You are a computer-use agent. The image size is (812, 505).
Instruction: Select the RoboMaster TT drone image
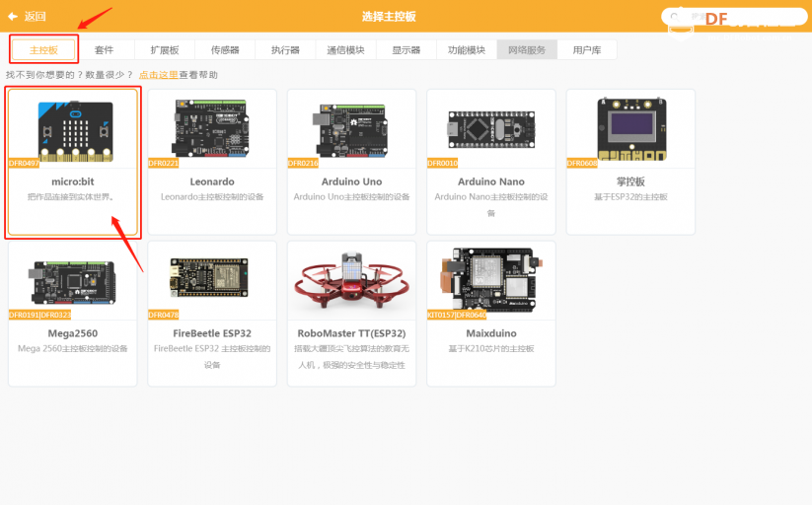(x=351, y=282)
